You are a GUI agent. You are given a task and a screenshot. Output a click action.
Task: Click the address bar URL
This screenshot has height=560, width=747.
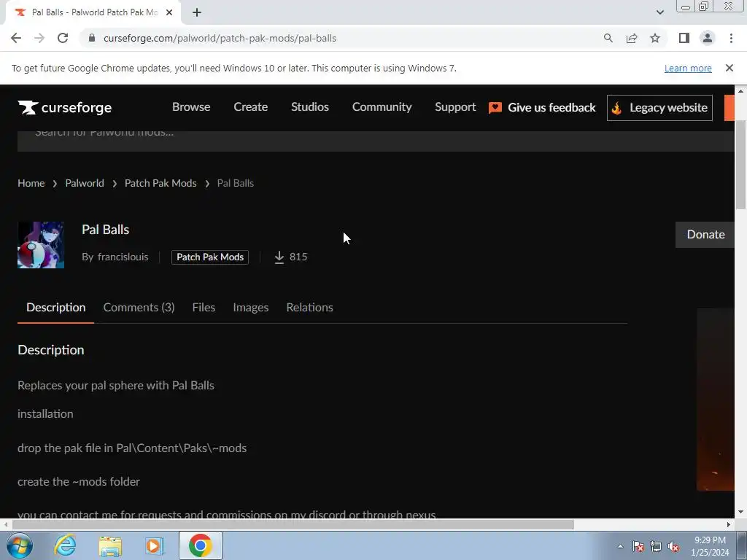click(x=220, y=38)
